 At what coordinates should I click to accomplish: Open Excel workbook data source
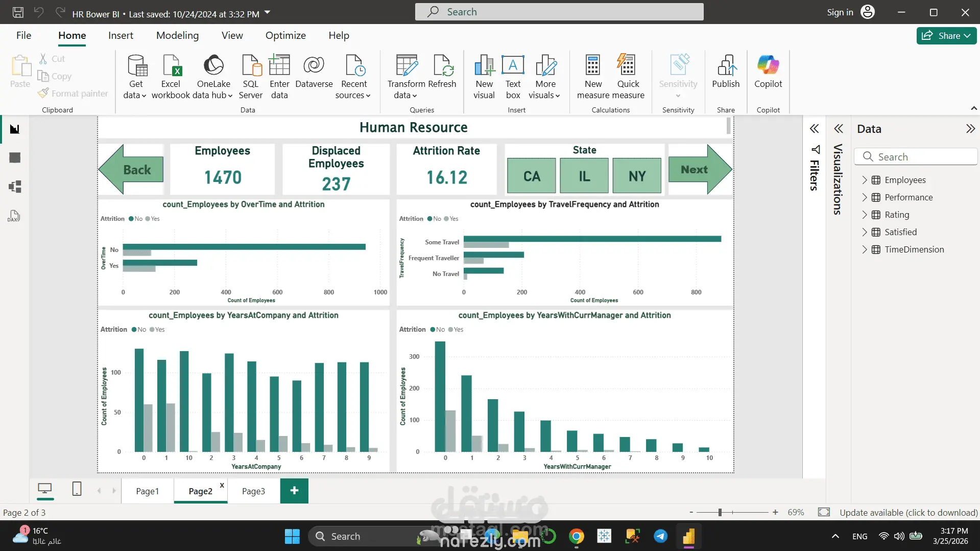coord(171,77)
